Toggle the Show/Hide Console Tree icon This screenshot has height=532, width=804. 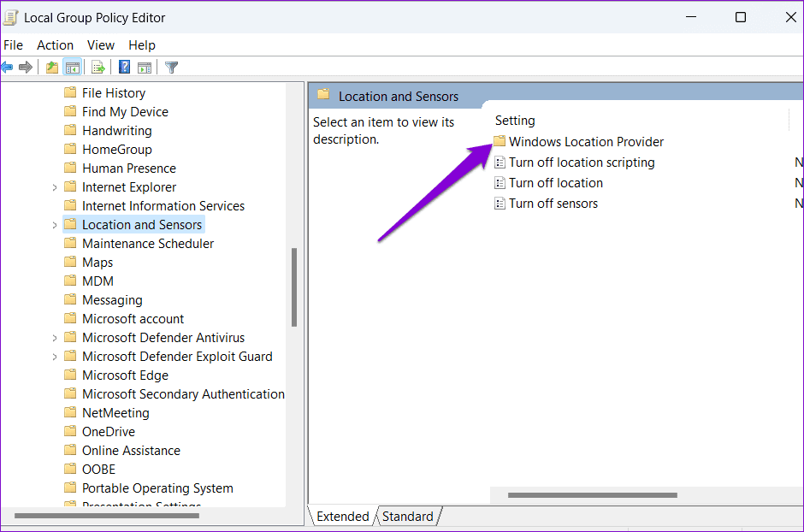pos(73,67)
